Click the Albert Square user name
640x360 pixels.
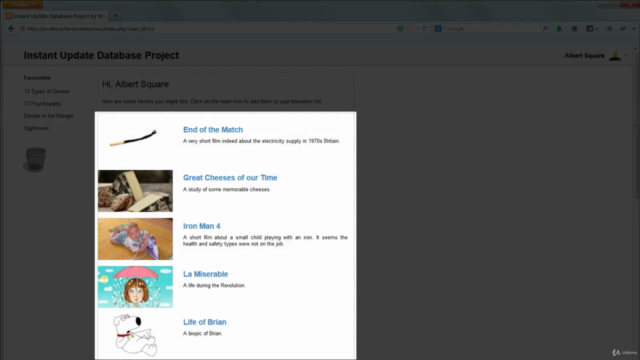point(584,56)
